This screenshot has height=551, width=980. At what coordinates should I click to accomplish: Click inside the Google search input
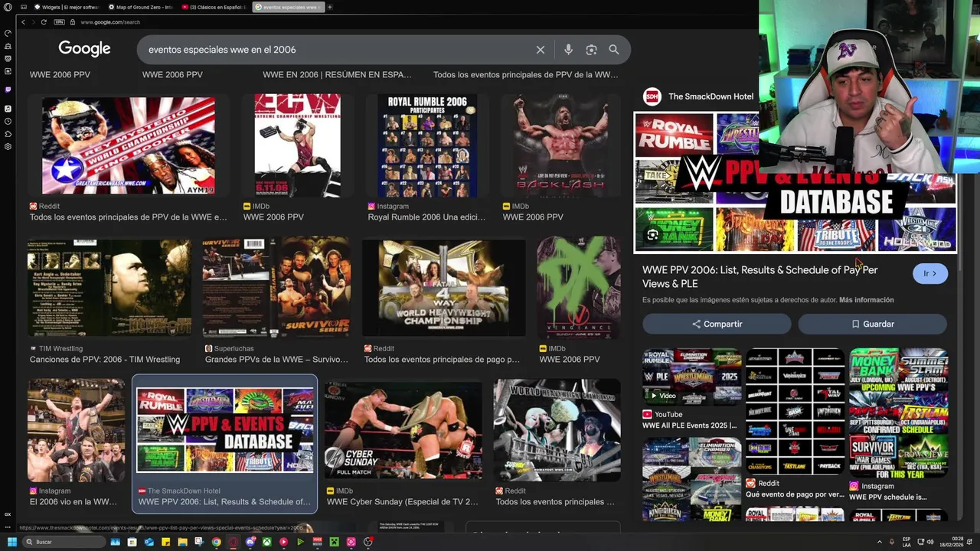[337, 50]
